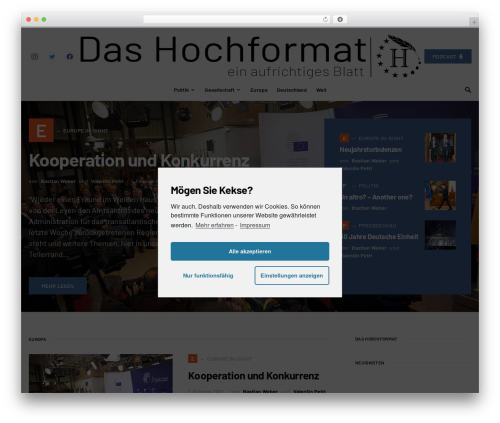Click the PODCAST button
This screenshot has height=423, width=500.
[x=448, y=57]
